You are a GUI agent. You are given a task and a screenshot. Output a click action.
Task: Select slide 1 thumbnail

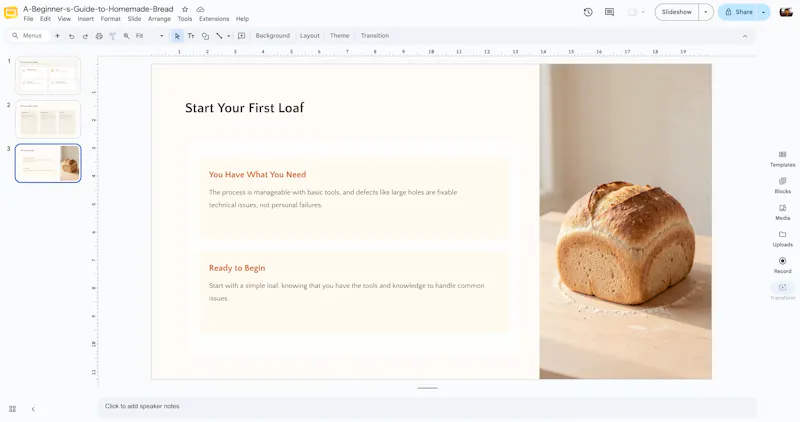(x=48, y=76)
